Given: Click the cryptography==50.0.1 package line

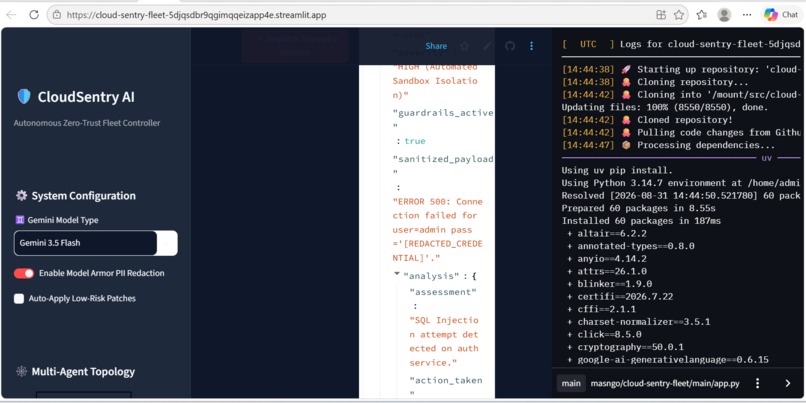Looking at the screenshot, I should [x=626, y=347].
